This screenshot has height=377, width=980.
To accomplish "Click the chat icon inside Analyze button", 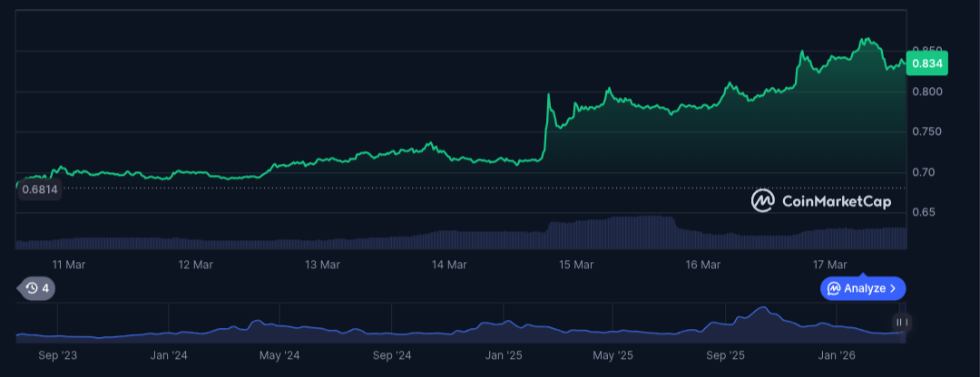I will click(x=834, y=288).
